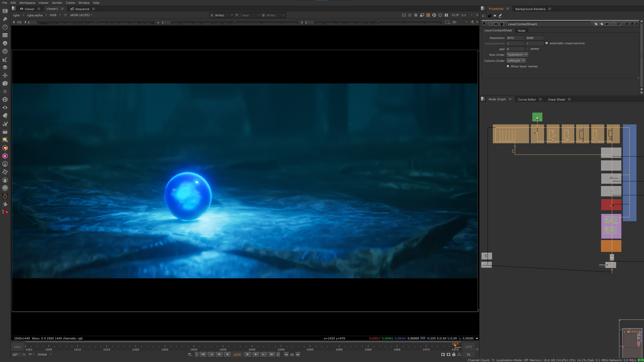This screenshot has height=362, width=644.
Task: Open the sRGB (ACES) viewer process dropdown
Action: [x=81, y=15]
